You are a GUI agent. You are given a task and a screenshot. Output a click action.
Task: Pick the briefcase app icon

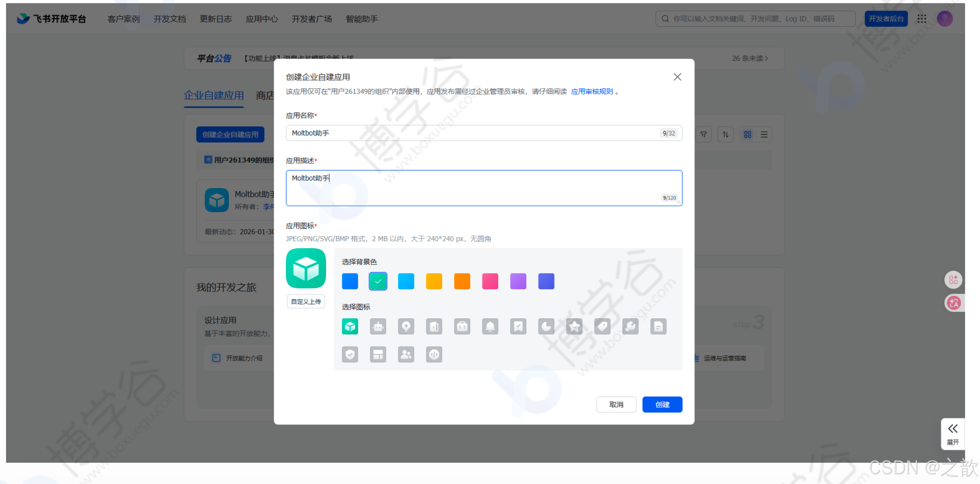(x=462, y=326)
